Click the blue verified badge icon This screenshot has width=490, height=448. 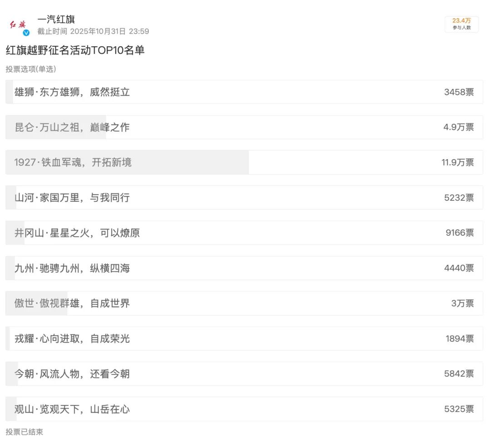click(26, 33)
